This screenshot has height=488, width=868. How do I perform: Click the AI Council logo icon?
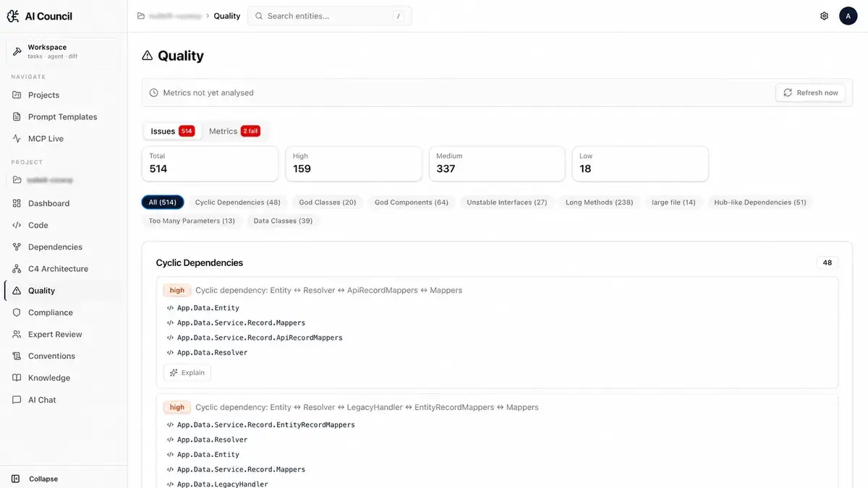pos(13,16)
